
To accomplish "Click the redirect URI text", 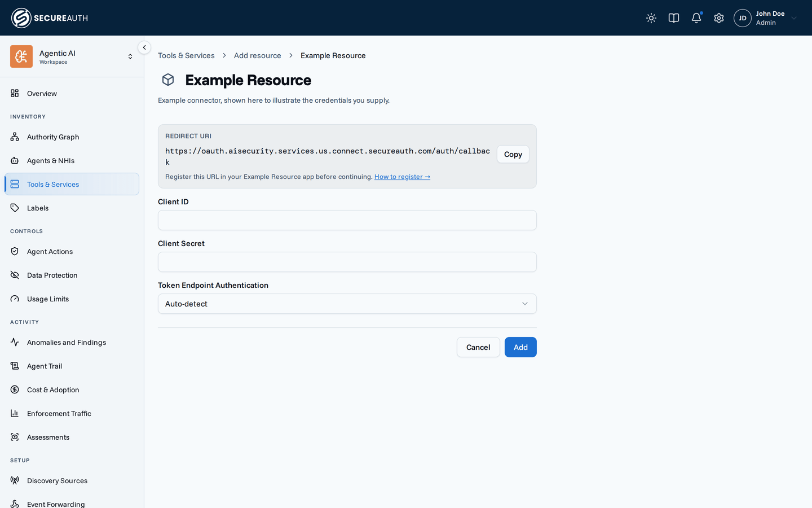I will pos(328,156).
